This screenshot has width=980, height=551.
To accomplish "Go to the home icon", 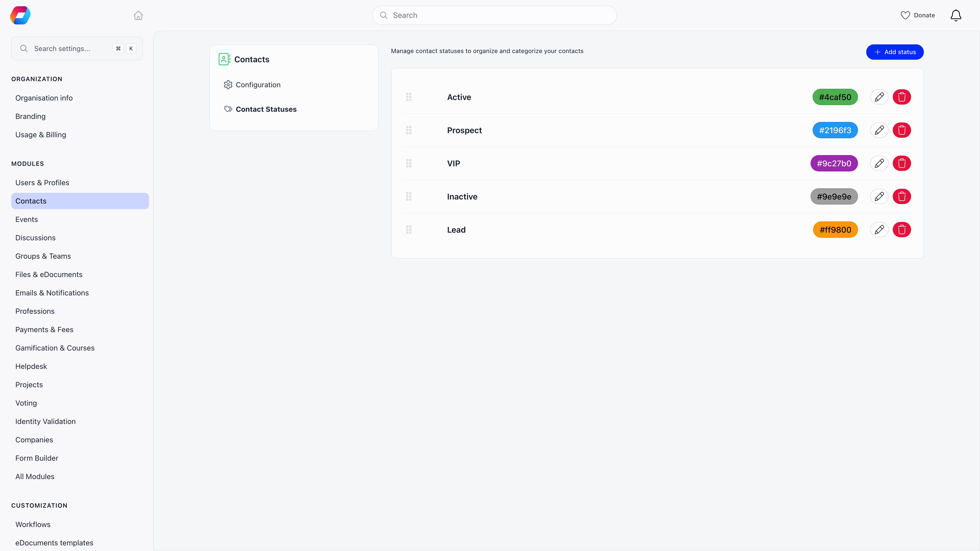I will pos(138,15).
